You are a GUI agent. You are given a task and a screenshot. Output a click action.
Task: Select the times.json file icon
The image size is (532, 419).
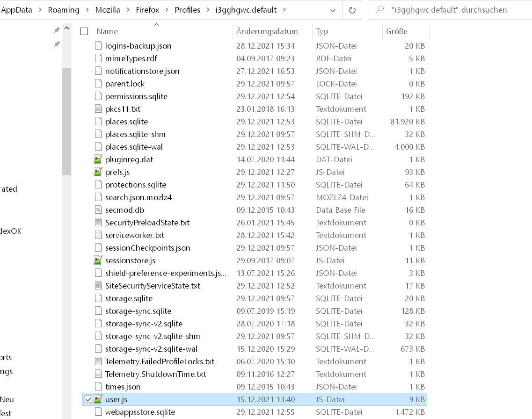(98, 386)
